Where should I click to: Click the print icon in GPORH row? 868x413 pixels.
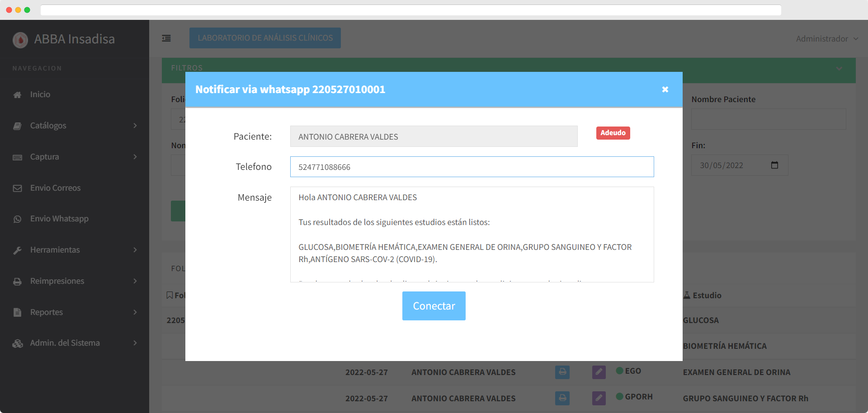click(562, 398)
